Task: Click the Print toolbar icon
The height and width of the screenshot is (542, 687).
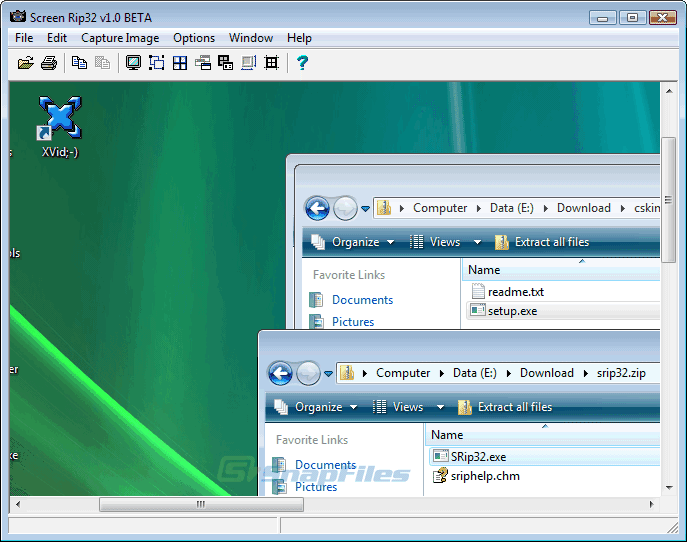Action: click(x=49, y=63)
